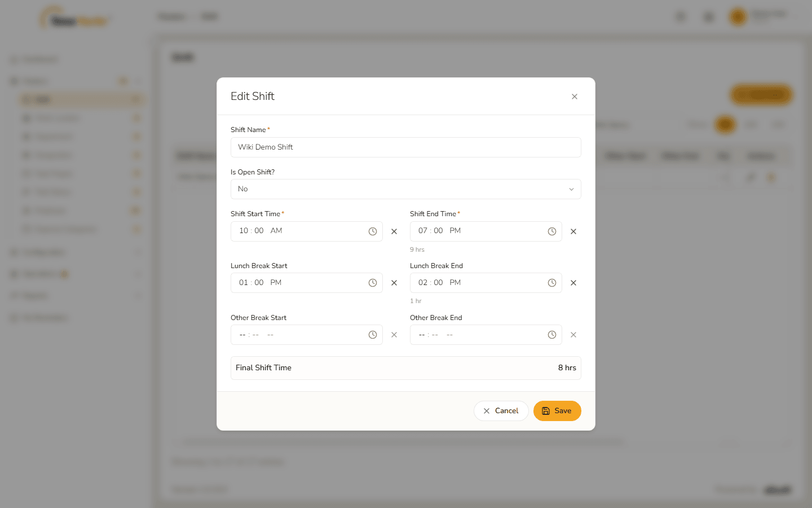Open the Other Break Start clock picker
Viewport: 812px width, 508px height.
click(373, 335)
